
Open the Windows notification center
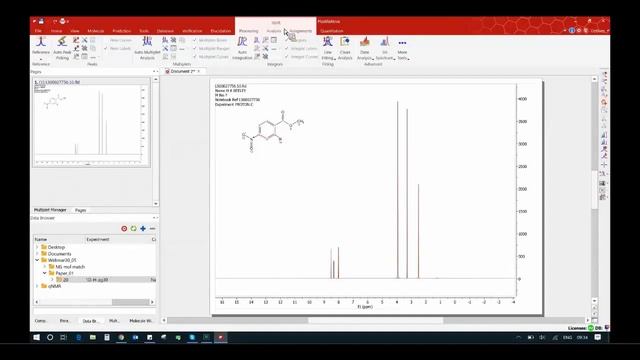pyautogui.click(x=598, y=338)
